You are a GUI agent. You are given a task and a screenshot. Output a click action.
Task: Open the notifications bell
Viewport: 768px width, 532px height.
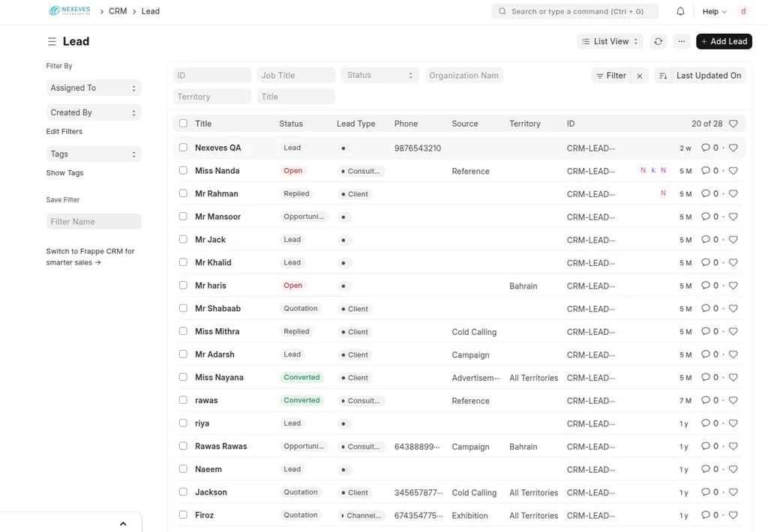(x=680, y=11)
